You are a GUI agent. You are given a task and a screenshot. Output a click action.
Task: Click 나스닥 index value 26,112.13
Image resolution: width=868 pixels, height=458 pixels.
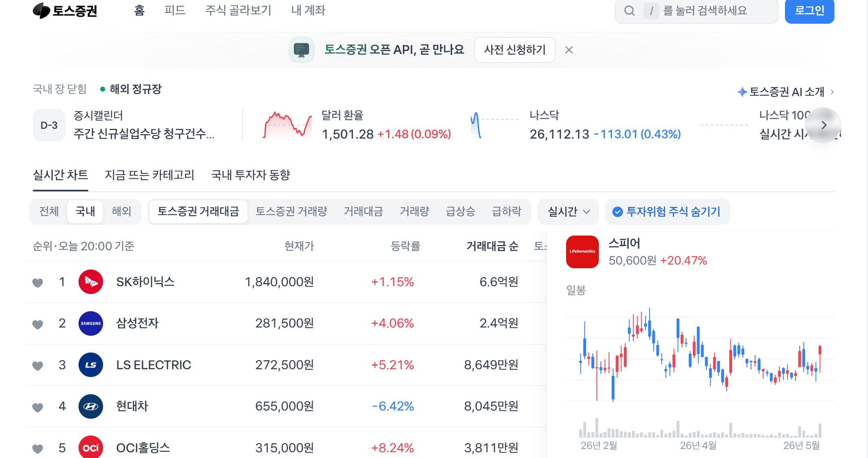click(x=559, y=134)
